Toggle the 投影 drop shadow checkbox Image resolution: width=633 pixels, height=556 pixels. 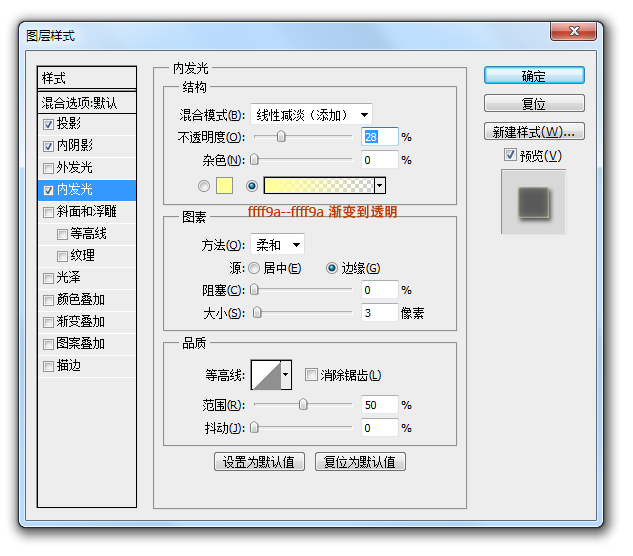pos(49,124)
